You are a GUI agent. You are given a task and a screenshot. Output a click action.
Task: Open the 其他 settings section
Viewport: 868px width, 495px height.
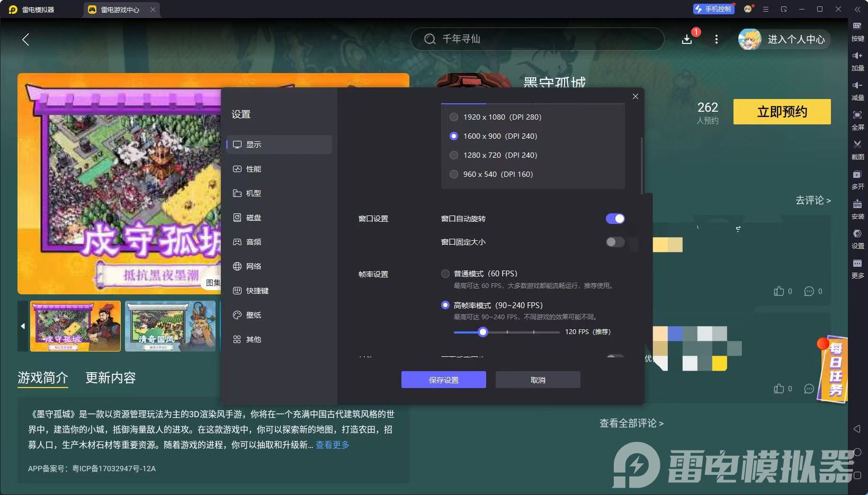279,339
